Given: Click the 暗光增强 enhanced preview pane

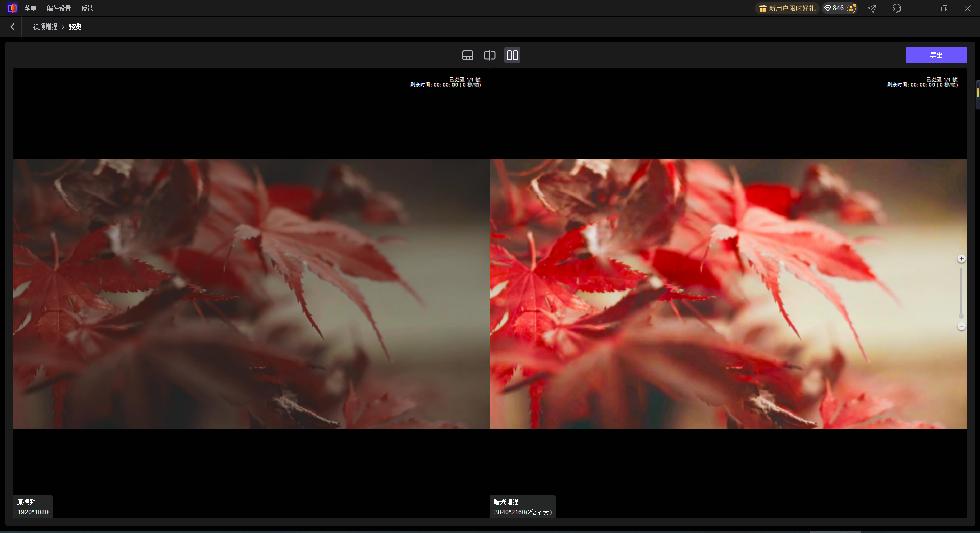Looking at the screenshot, I should tap(728, 294).
